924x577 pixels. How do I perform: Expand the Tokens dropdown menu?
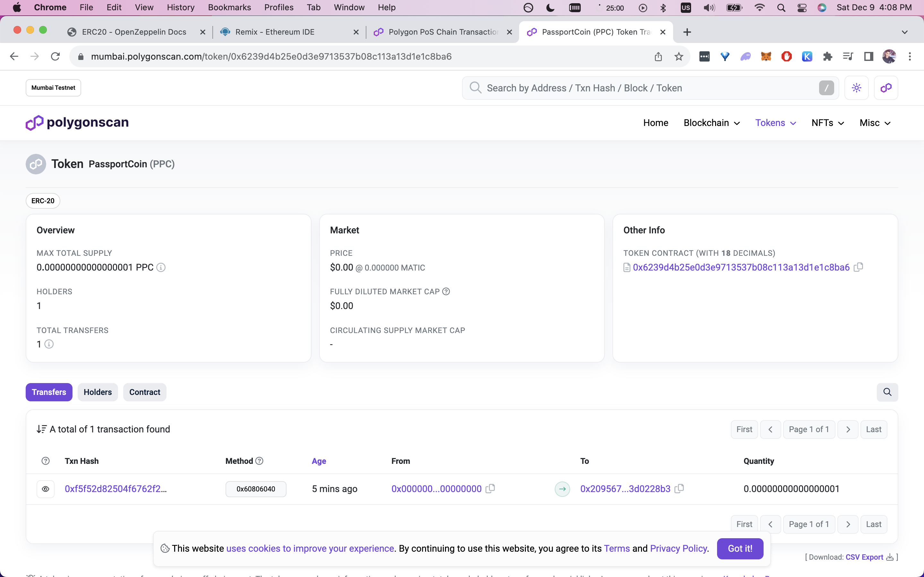(x=775, y=123)
